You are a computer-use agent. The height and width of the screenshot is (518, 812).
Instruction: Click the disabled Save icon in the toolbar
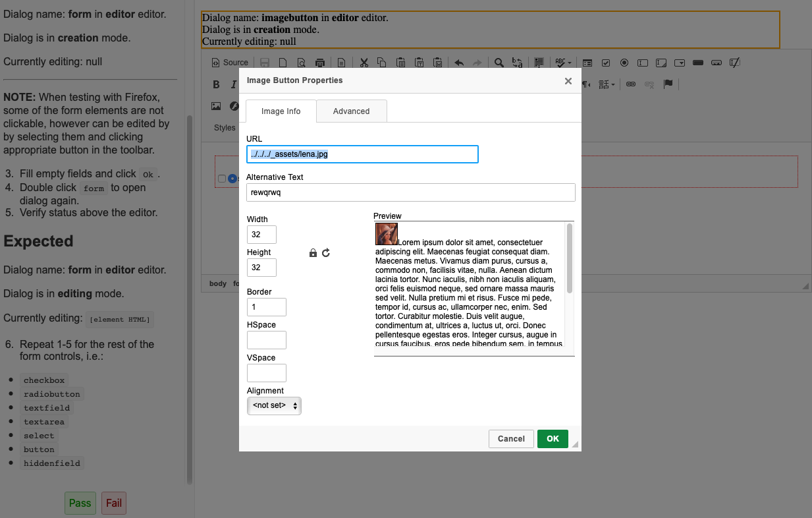click(x=265, y=63)
